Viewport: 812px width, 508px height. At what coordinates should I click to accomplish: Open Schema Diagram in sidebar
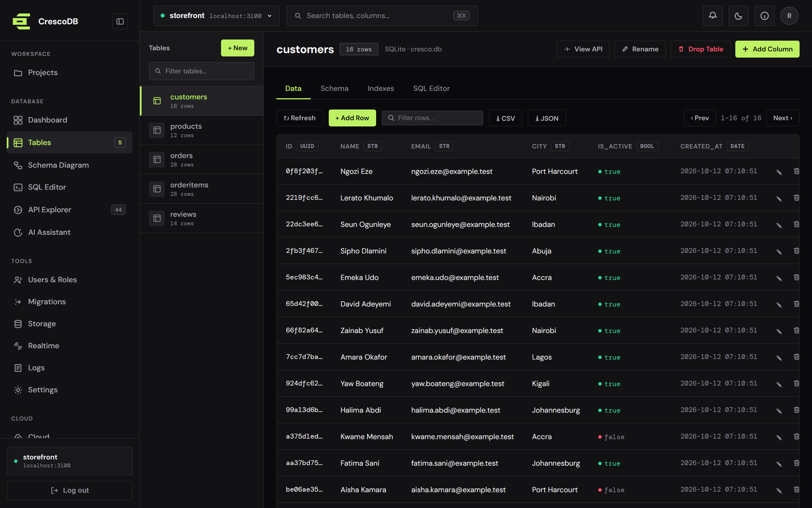[x=69, y=165]
